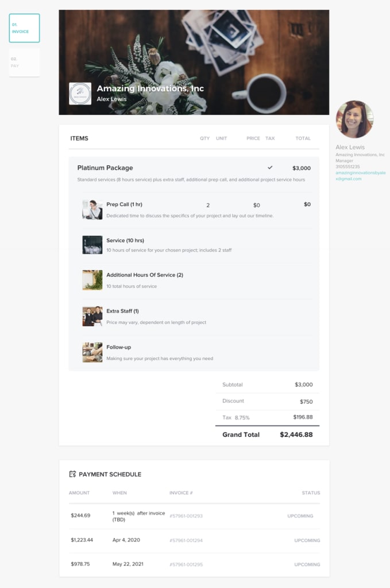Image resolution: width=390 pixels, height=588 pixels.
Task: Click the Discount $750 value
Action: 306,401
